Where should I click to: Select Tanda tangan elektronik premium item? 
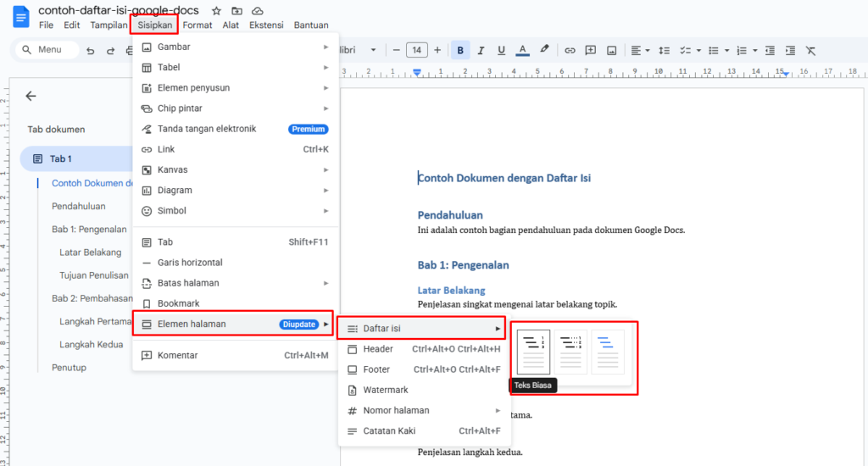point(236,129)
